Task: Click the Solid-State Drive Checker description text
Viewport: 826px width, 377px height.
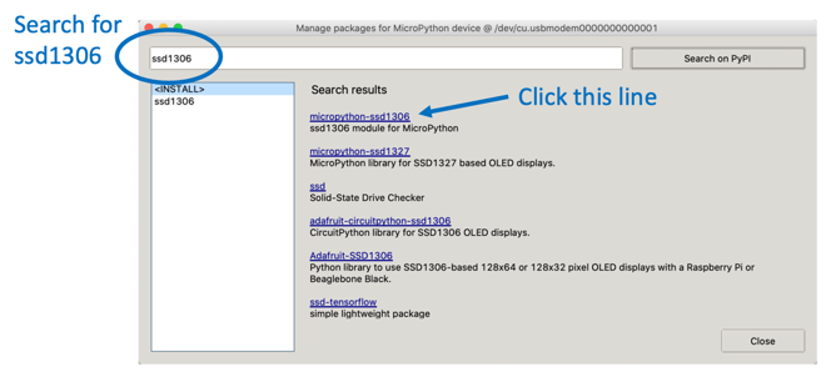Action: click(x=367, y=198)
